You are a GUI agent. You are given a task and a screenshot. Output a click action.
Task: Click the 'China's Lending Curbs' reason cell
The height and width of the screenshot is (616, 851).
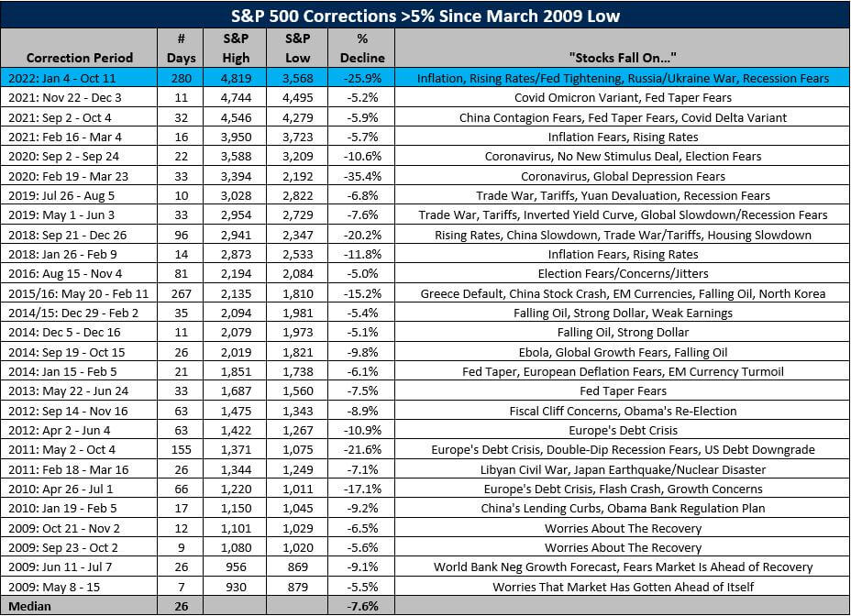(623, 508)
